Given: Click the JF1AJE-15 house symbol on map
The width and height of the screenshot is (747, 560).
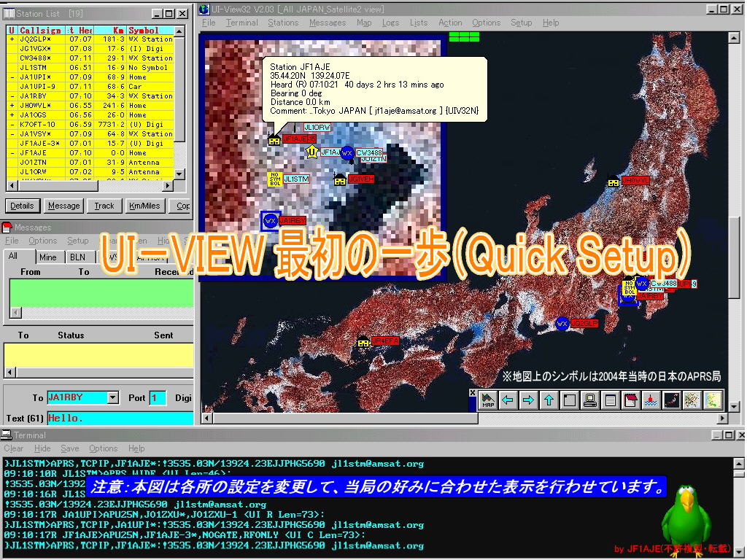Looking at the screenshot, I should pos(274,139).
